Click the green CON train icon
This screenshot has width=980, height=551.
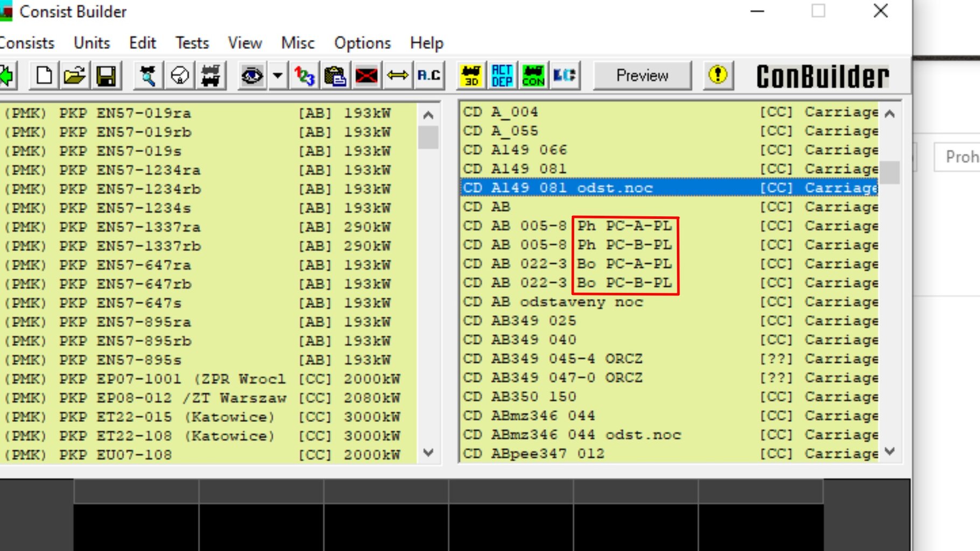(x=533, y=76)
